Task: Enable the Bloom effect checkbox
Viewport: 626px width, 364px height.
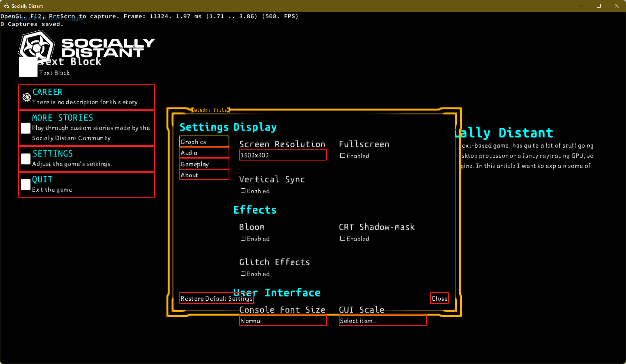Action: pos(243,238)
